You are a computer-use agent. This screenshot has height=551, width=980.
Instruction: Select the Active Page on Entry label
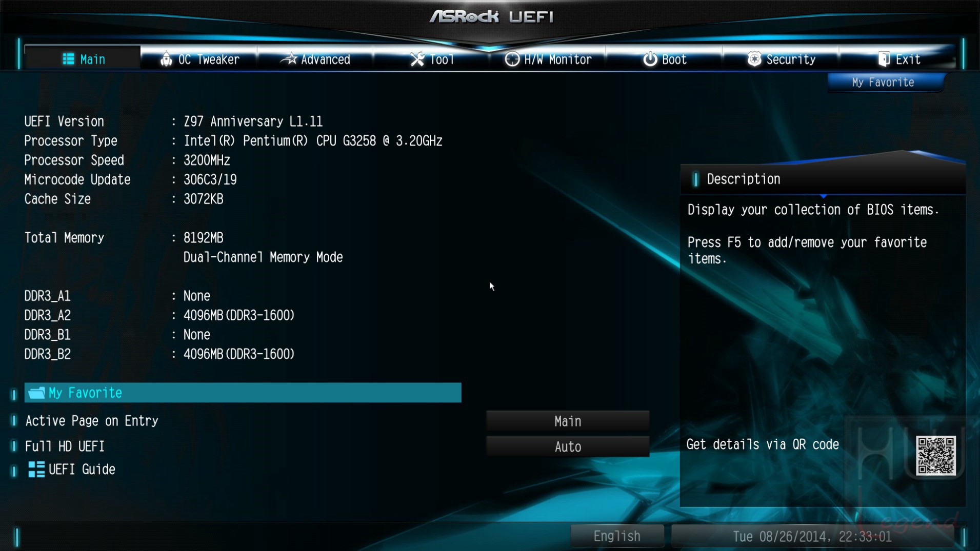pyautogui.click(x=92, y=421)
